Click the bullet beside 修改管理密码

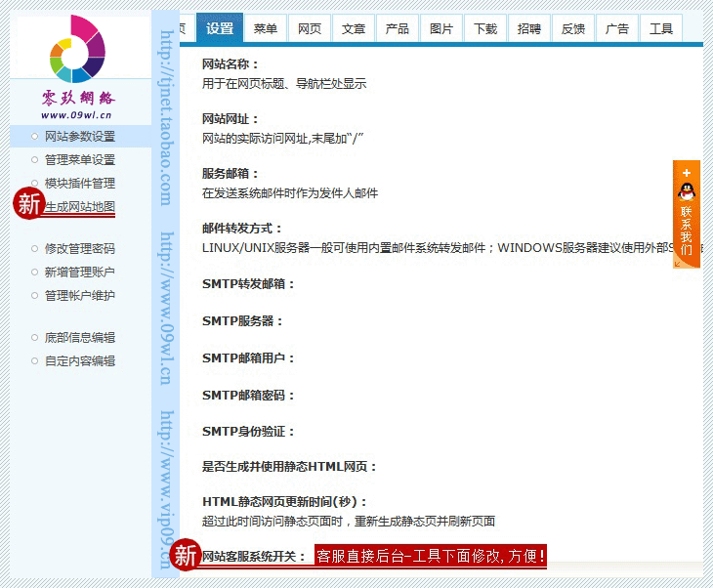(34, 249)
